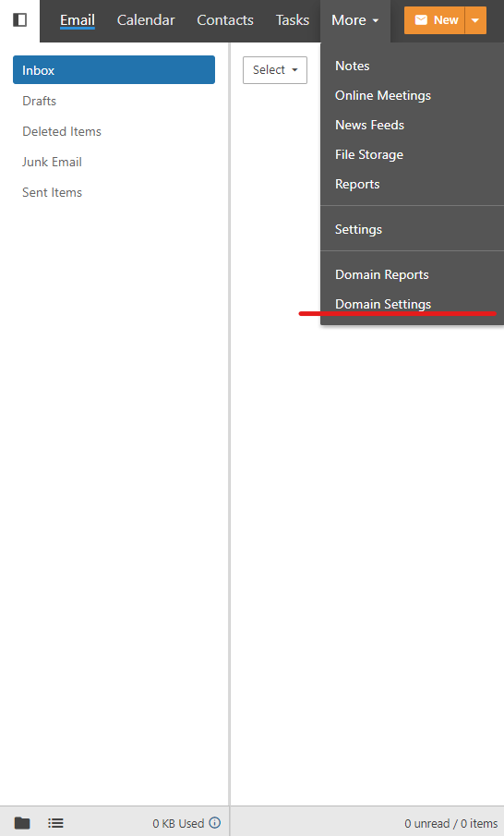Select Notes in the More menu
Viewport: 504px width, 836px height.
click(353, 66)
